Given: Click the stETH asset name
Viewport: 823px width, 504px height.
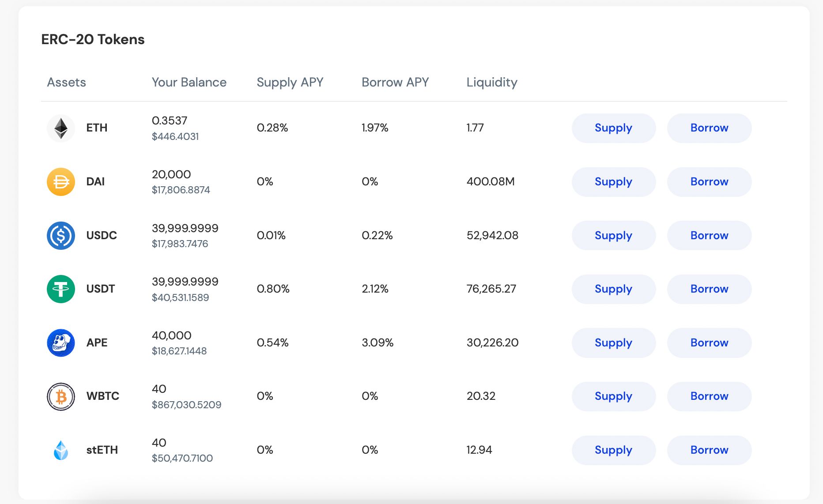Looking at the screenshot, I should tap(102, 450).
